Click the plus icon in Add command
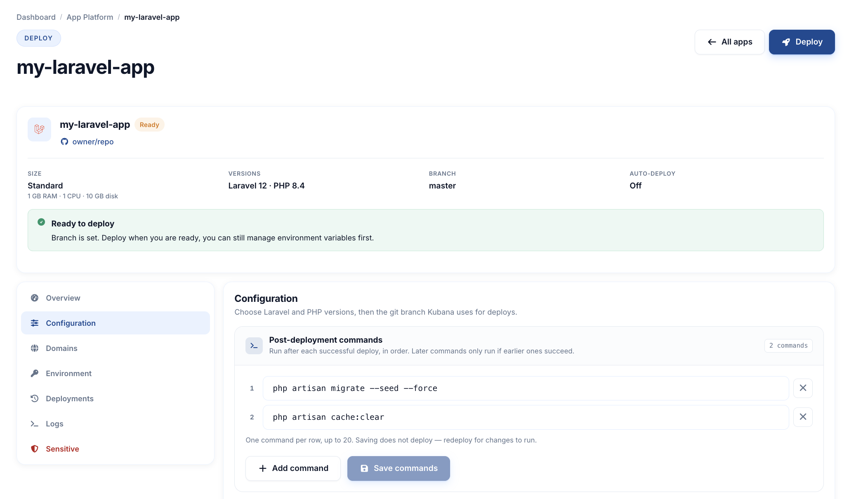 [x=263, y=468]
